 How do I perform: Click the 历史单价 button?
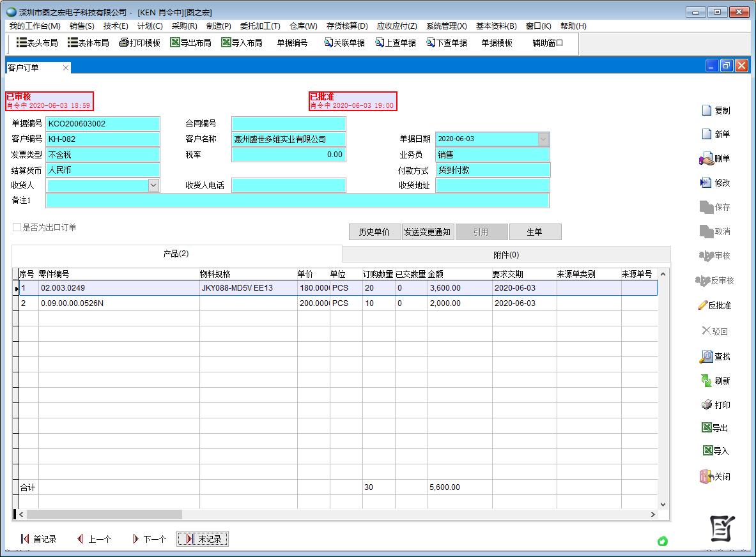coord(374,232)
